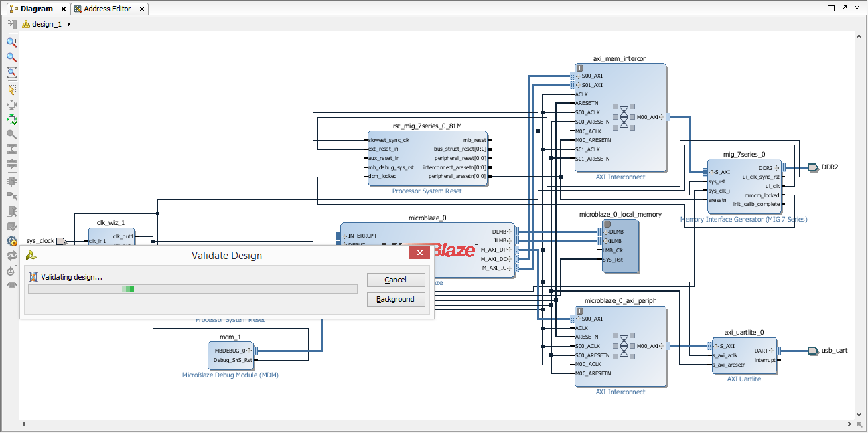Select the Memory Interface Generator (MIG 7 Series) label

744,220
